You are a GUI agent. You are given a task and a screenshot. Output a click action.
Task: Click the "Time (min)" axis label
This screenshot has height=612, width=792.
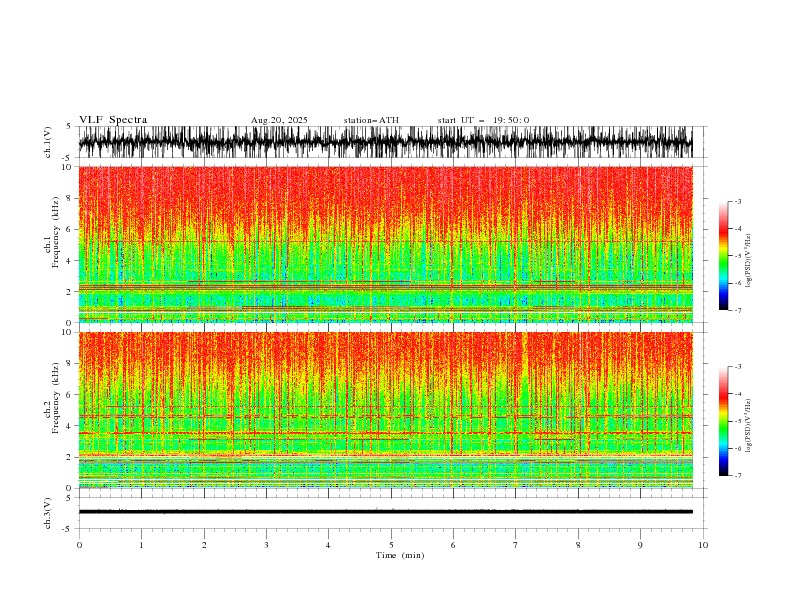tap(400, 555)
